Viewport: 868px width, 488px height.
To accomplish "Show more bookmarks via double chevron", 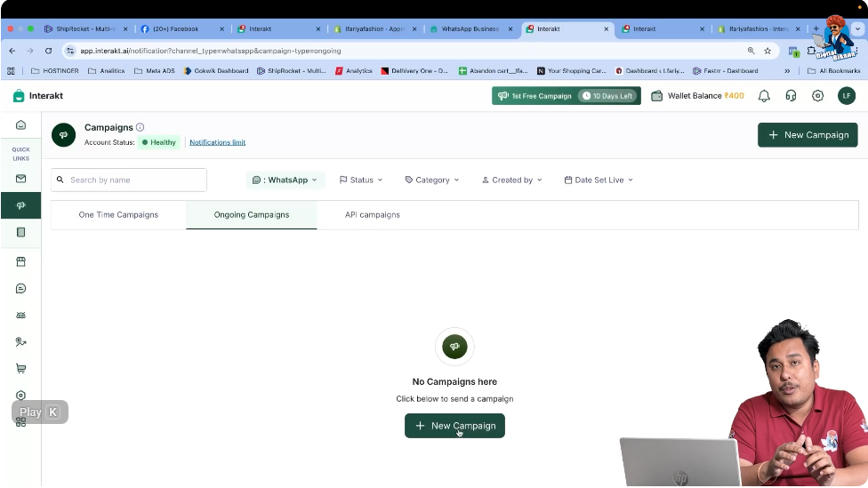I will (x=787, y=71).
